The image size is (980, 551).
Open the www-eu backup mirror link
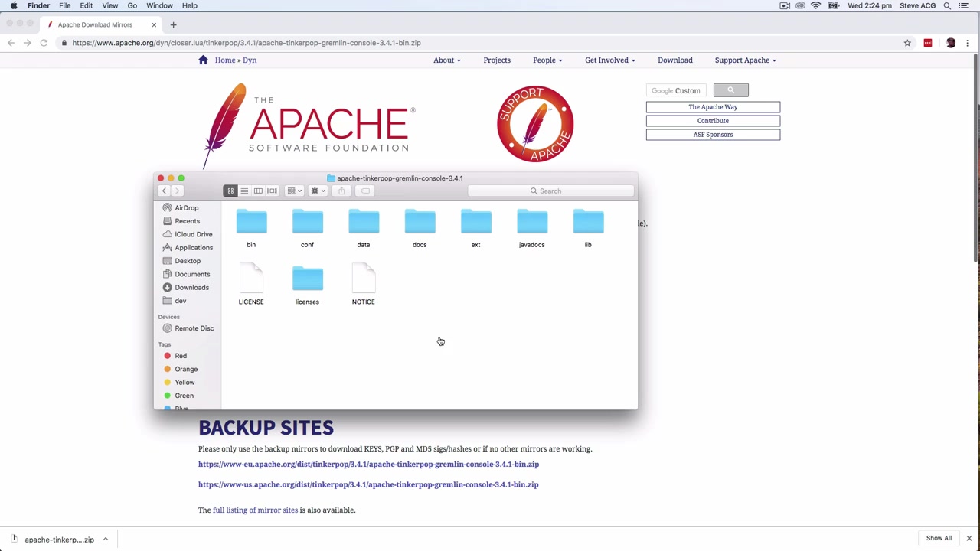coord(368,464)
